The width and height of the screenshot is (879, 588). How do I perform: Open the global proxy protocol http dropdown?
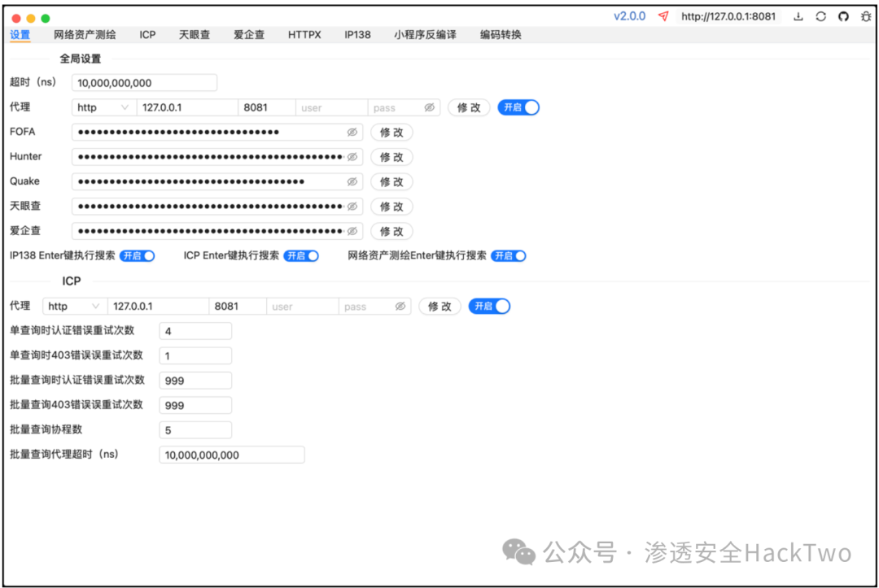[103, 107]
